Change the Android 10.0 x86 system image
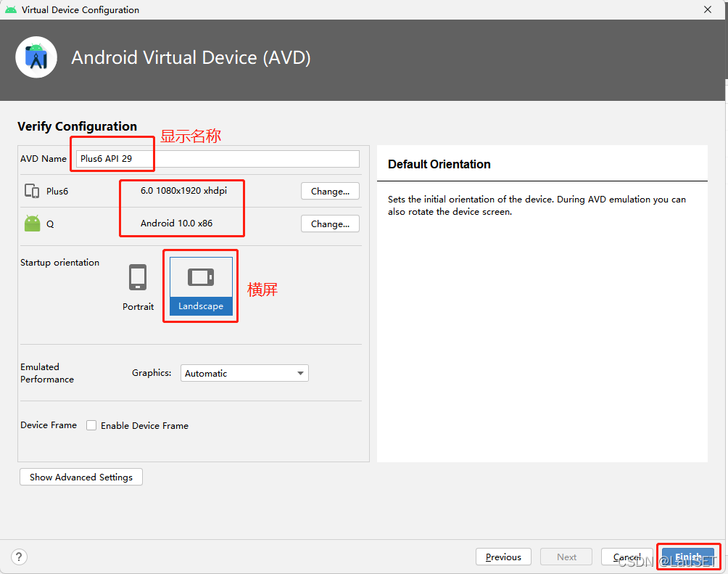Viewport: 728px width, 574px height. click(x=330, y=224)
